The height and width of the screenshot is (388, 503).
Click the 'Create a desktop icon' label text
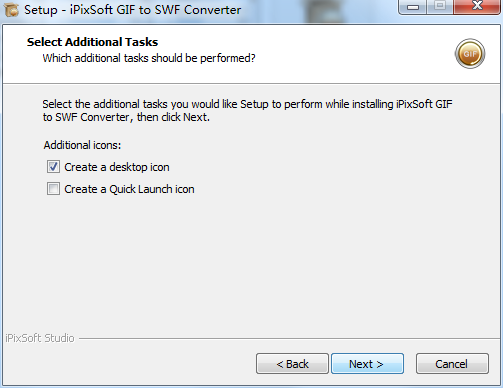[x=117, y=167]
